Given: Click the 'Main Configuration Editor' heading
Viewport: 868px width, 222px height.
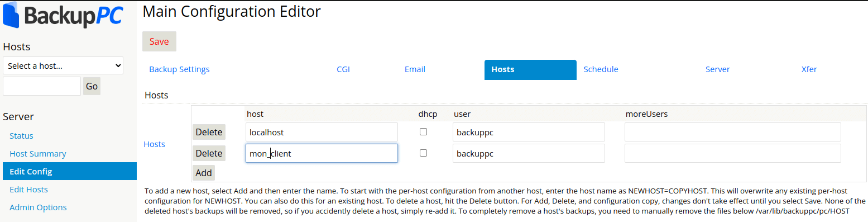Looking at the screenshot, I should coord(232,11).
